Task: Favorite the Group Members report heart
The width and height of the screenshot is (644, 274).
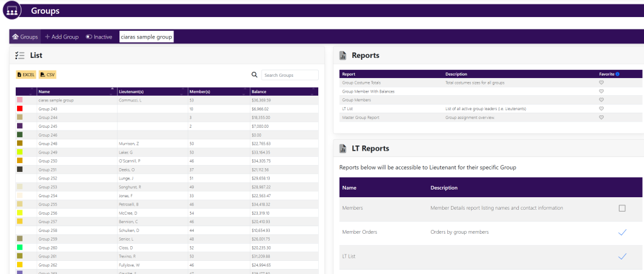Action: [601, 100]
